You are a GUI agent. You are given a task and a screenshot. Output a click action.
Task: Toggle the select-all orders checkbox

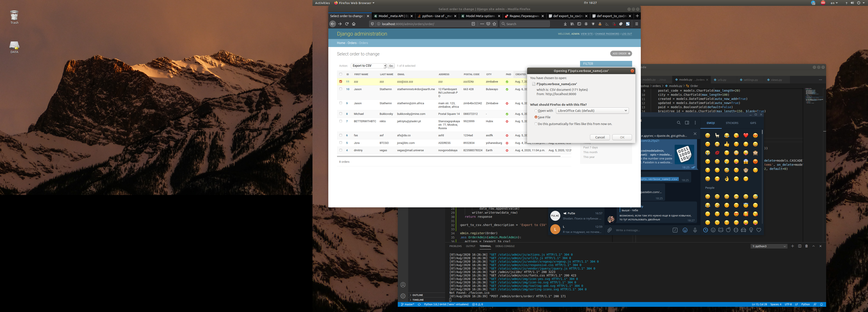[341, 74]
